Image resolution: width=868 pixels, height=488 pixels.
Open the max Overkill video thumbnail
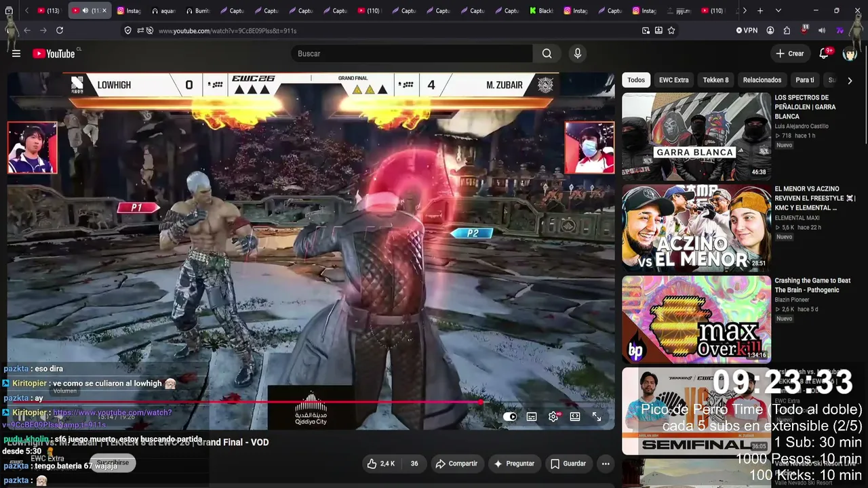coord(696,319)
